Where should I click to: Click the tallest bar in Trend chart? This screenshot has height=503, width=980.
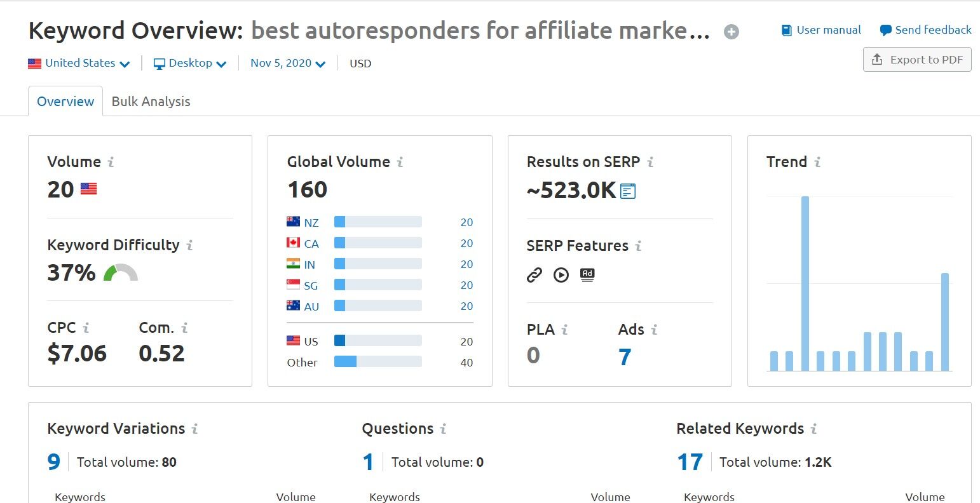[805, 283]
